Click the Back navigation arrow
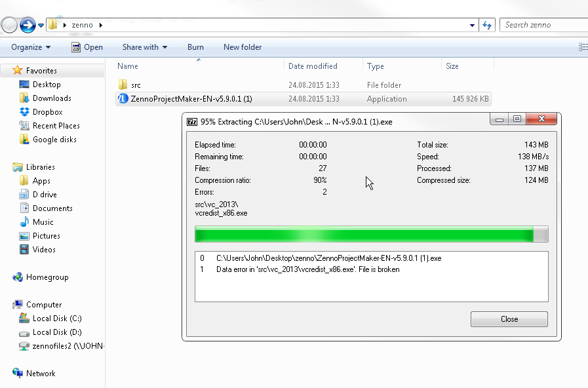Viewport: 588px width, 388px height. (9, 25)
